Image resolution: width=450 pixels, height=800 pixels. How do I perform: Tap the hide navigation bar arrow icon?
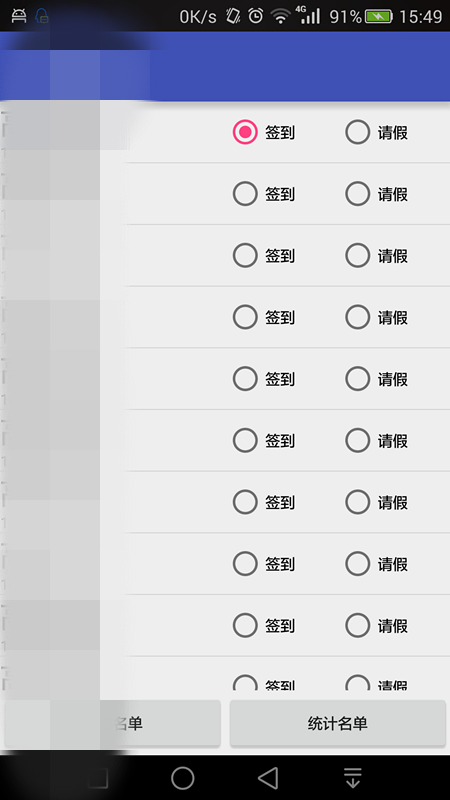point(353,778)
